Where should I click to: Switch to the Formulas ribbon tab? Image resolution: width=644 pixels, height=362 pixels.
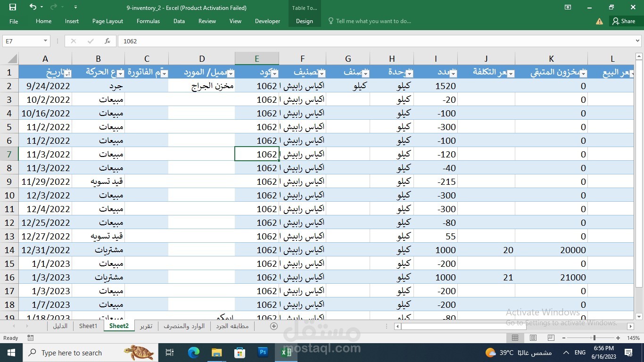point(148,21)
